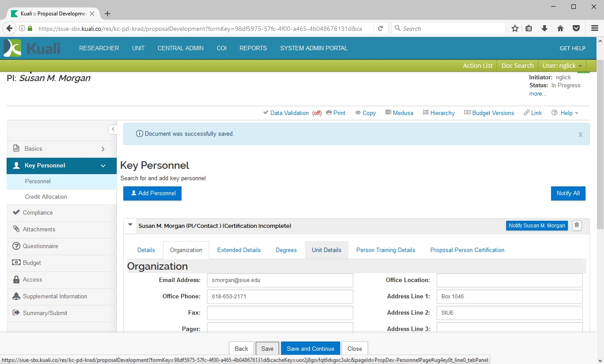Viewport: 604px width, 364px height.
Task: Switch to the Extended Details tab
Action: (239, 250)
